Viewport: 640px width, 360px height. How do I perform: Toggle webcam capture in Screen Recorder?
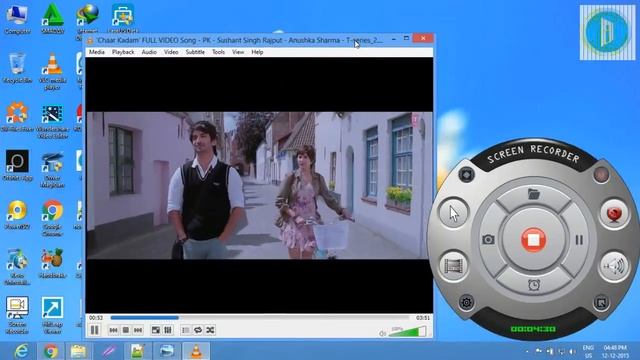point(614,213)
